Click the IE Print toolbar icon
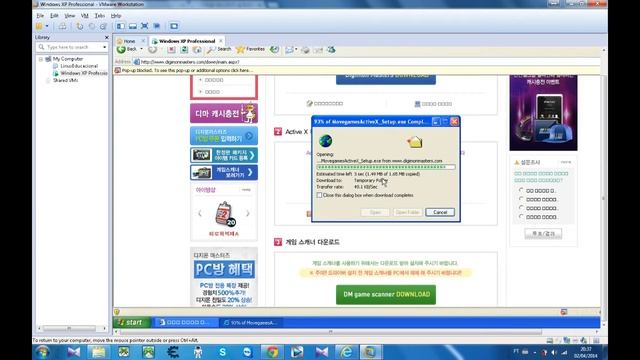Image resolution: width=640 pixels, height=360 pixels. click(305, 50)
